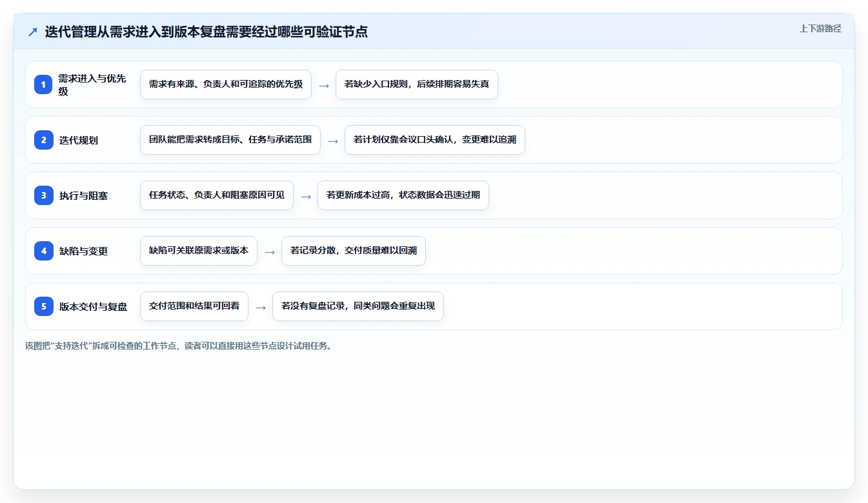Click the 若记录分散，交付质量难以回溯 box

[x=354, y=251]
